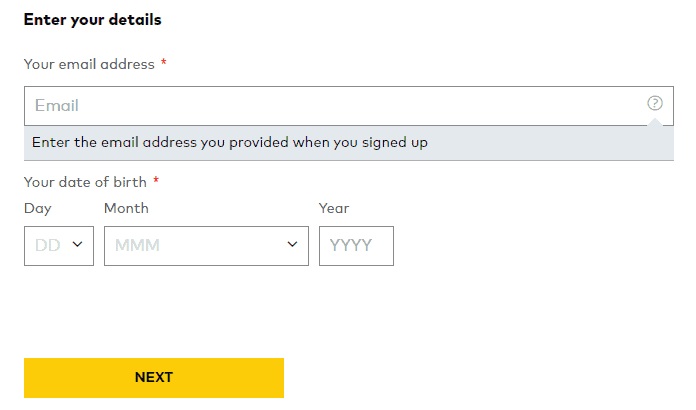Screen dimensions: 696x410
Task: Click the email hint tooltip text
Action: pyautogui.click(x=230, y=142)
